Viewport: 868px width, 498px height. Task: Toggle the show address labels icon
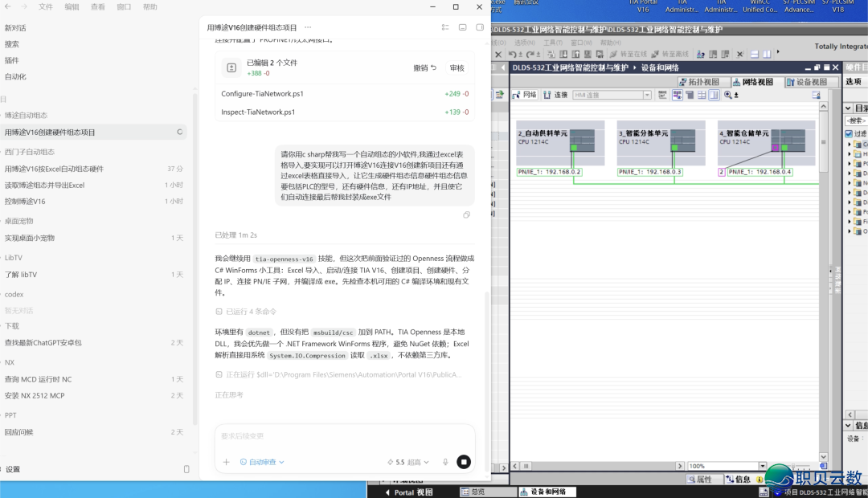click(x=678, y=95)
